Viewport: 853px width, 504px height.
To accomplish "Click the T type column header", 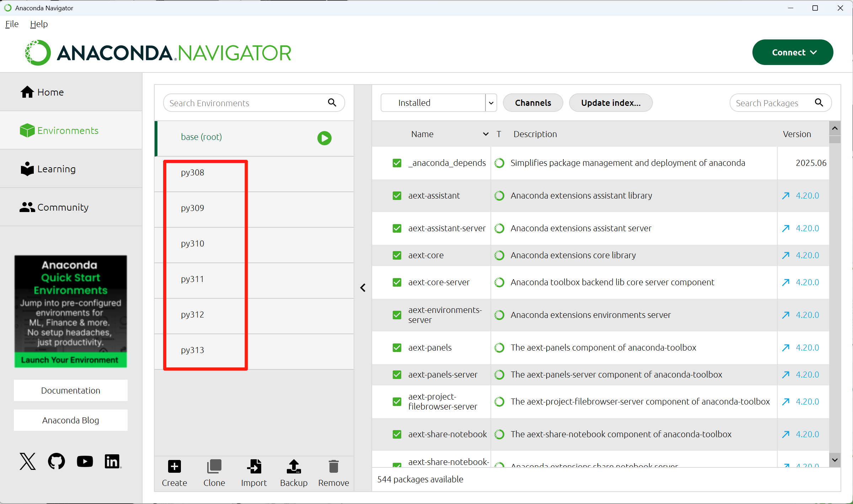I will tap(499, 134).
